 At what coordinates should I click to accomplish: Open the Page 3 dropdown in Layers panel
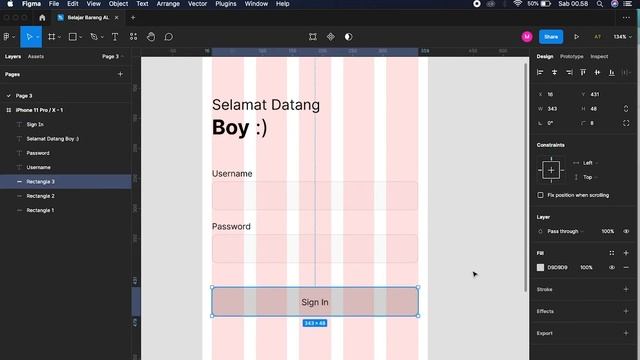point(113,56)
